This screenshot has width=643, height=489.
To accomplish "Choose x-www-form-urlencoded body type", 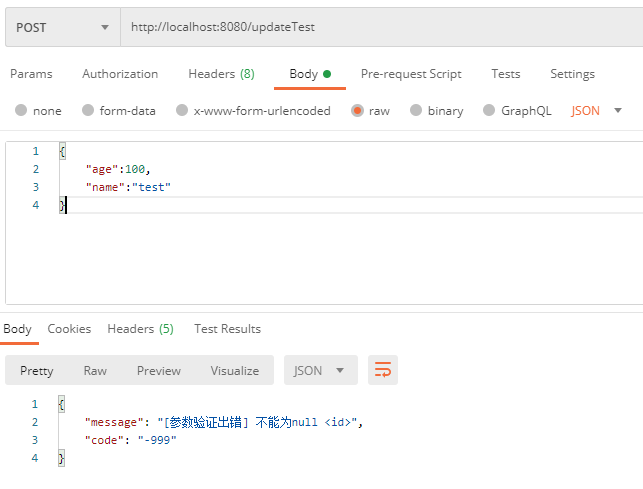I will coord(182,111).
